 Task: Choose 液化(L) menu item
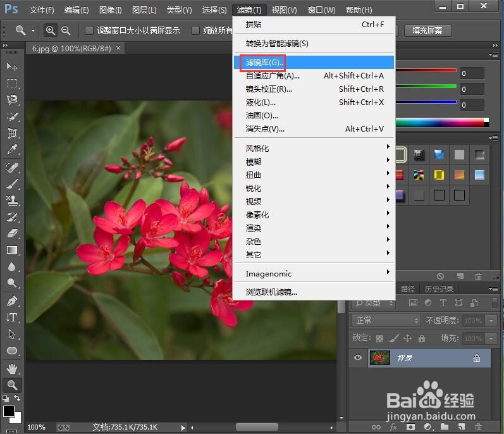(x=314, y=102)
